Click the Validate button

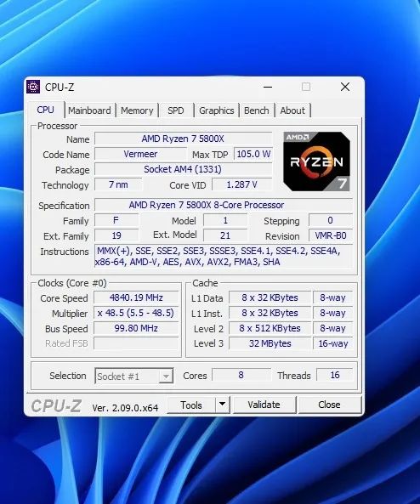coord(264,405)
